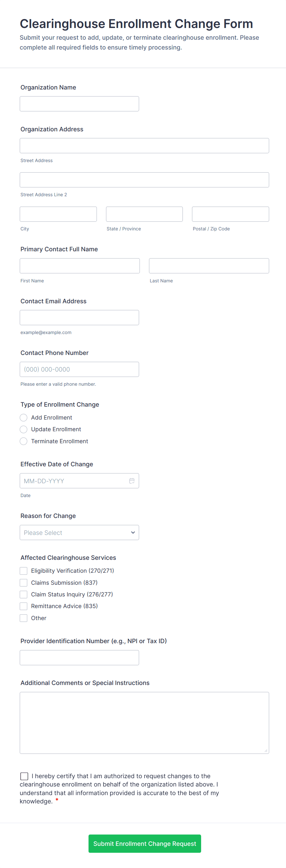Select Terminate Enrollment radio option
The width and height of the screenshot is (286, 868).
[x=24, y=441]
